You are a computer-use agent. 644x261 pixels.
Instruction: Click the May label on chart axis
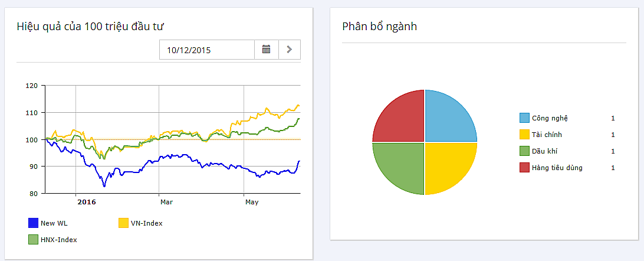tap(252, 202)
